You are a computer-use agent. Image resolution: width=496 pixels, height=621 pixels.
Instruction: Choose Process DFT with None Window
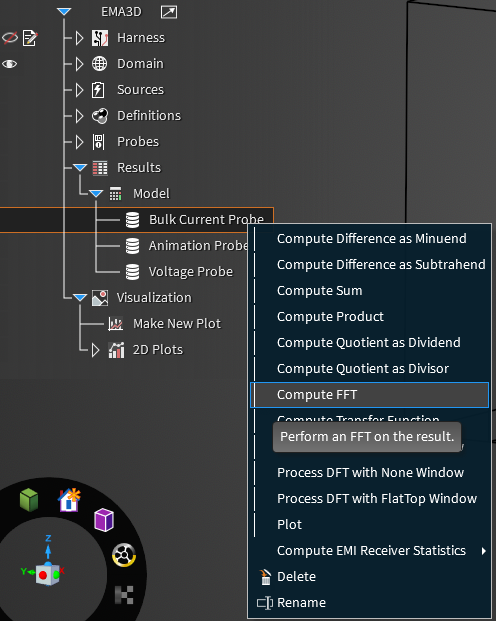point(372,473)
